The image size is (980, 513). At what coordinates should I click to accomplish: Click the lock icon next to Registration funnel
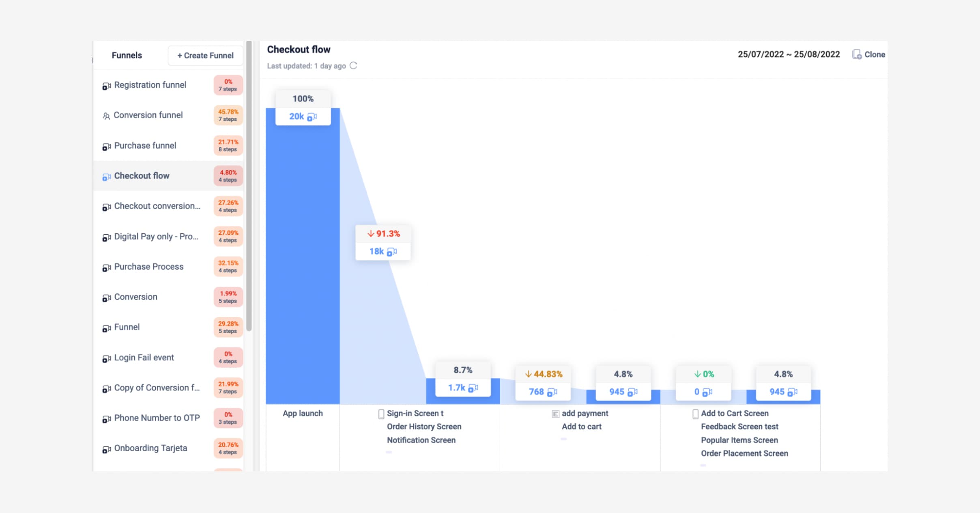click(105, 85)
